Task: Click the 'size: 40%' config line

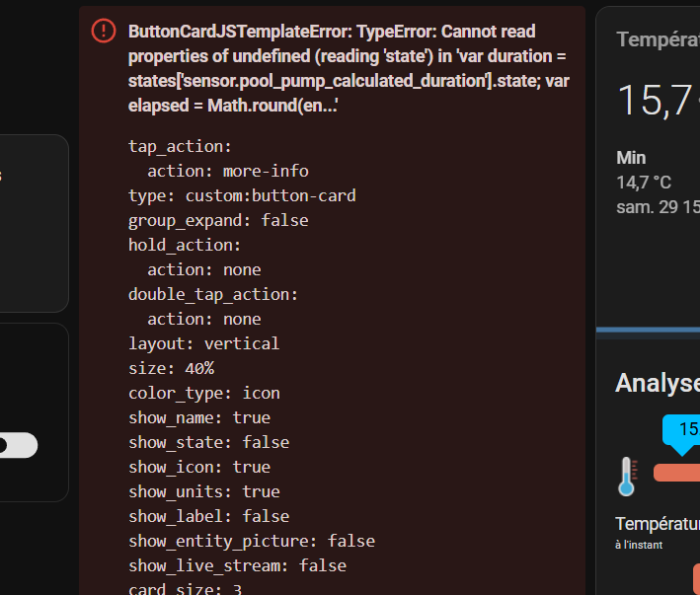Action: point(172,368)
